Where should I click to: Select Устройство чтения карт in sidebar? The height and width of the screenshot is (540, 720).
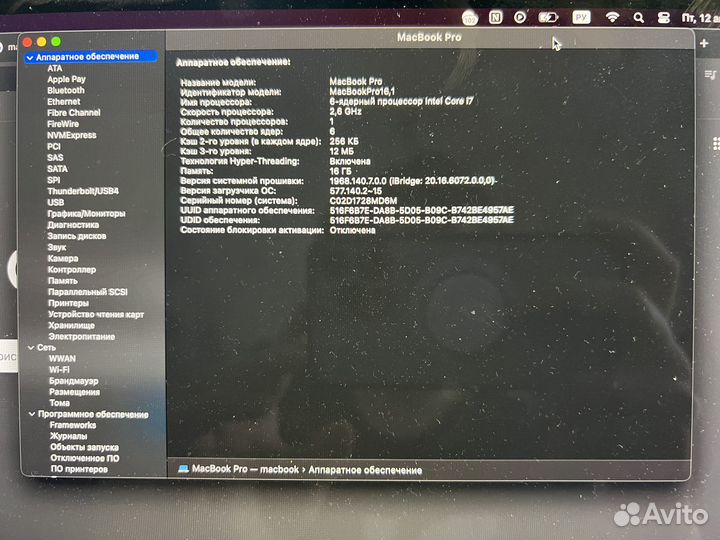(96, 314)
